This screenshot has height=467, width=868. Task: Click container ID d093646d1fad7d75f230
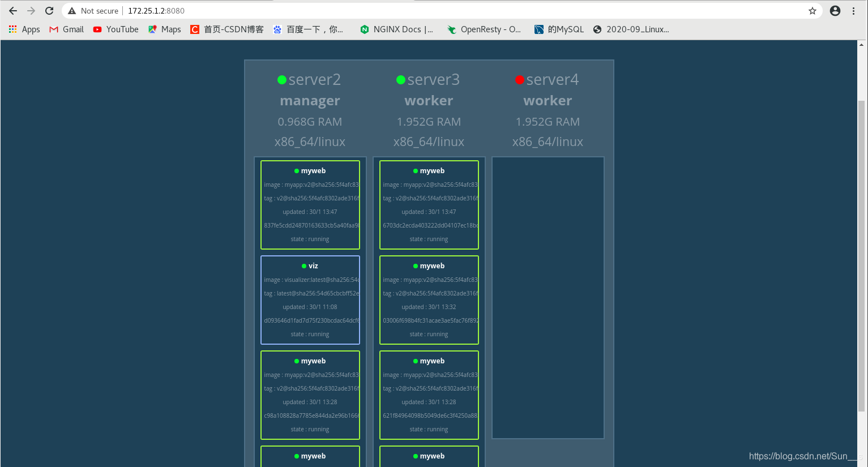[311, 320]
